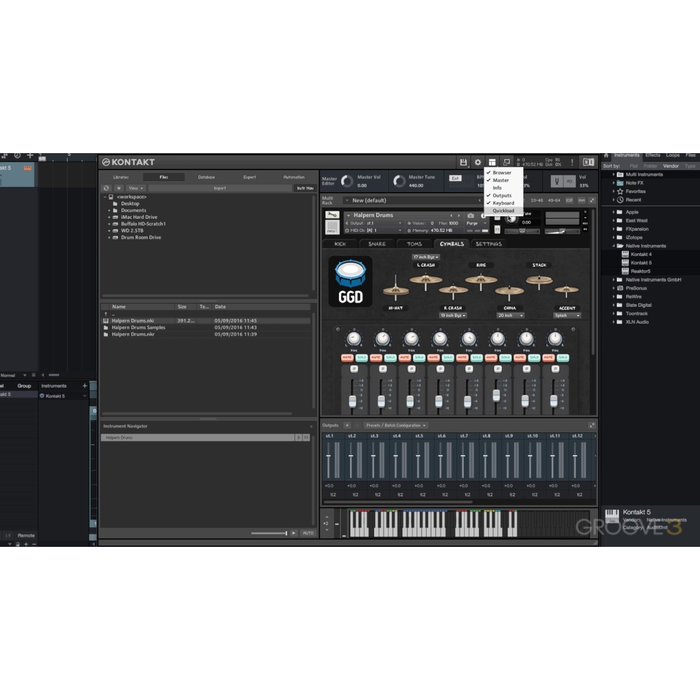Click the tuning fork reference tone icon
The width and height of the screenshot is (700, 700).
(x=556, y=181)
